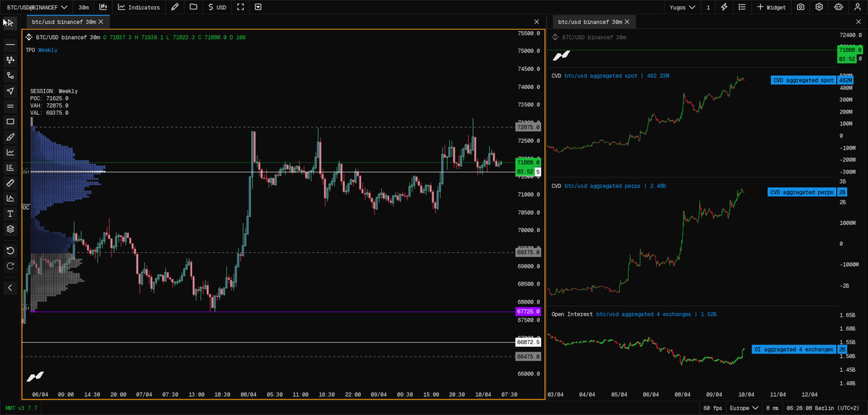Click the gray 72875.0 VAH price tag

point(528,127)
